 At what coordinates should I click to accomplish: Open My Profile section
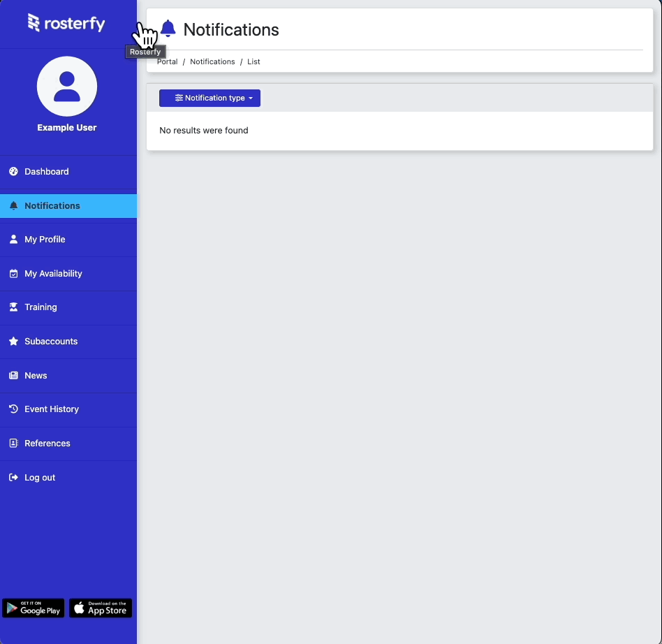[x=68, y=240]
